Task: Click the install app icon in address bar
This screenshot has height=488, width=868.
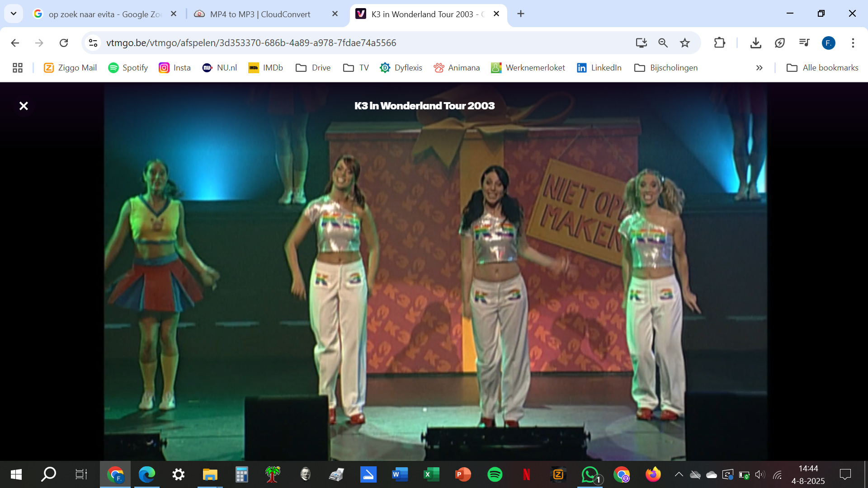Action: [x=641, y=43]
